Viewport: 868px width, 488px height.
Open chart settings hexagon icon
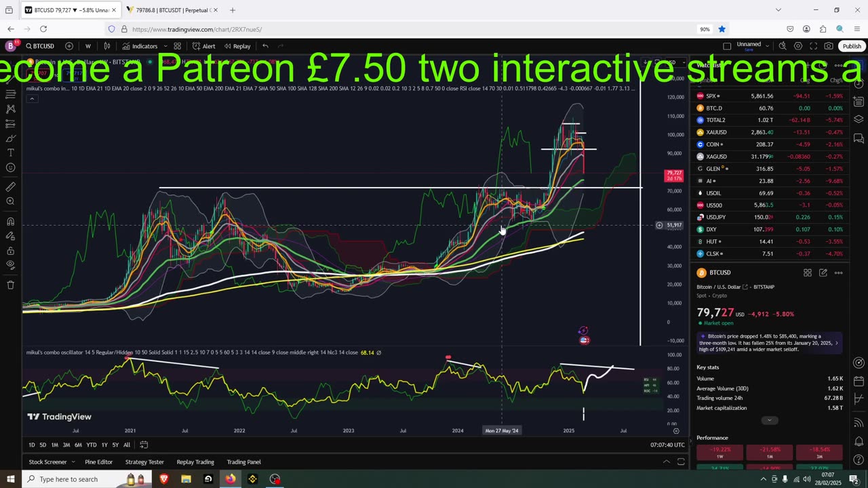[798, 46]
